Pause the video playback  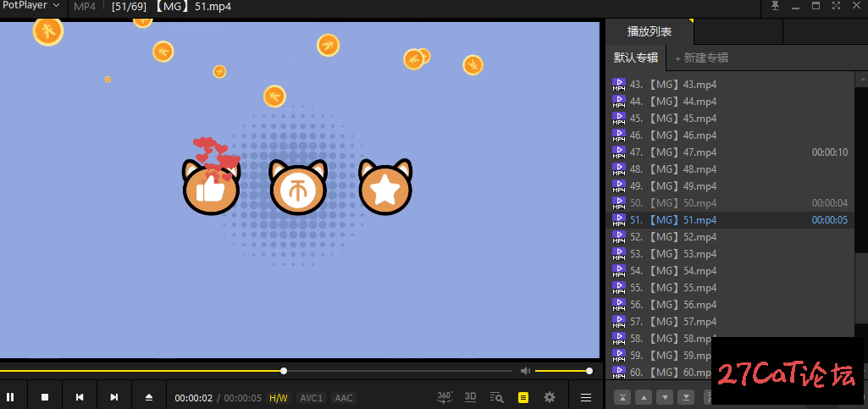[11, 397]
